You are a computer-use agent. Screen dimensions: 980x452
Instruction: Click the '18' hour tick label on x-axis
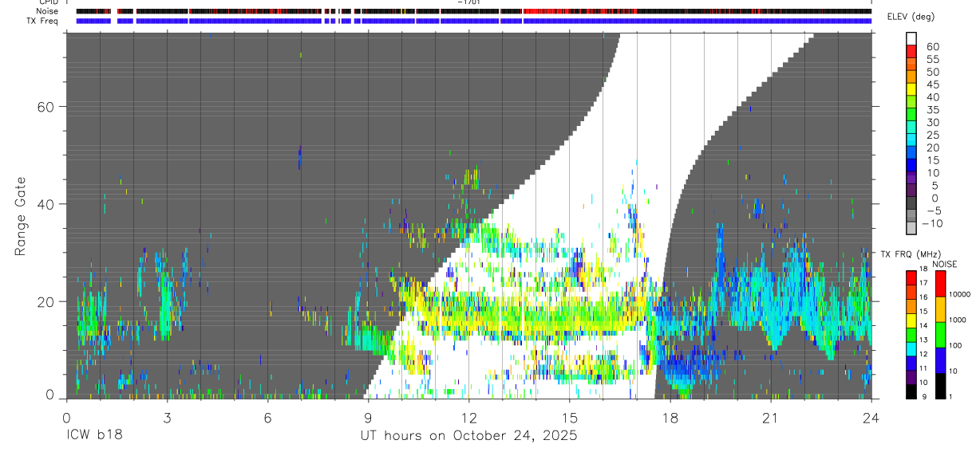point(670,418)
